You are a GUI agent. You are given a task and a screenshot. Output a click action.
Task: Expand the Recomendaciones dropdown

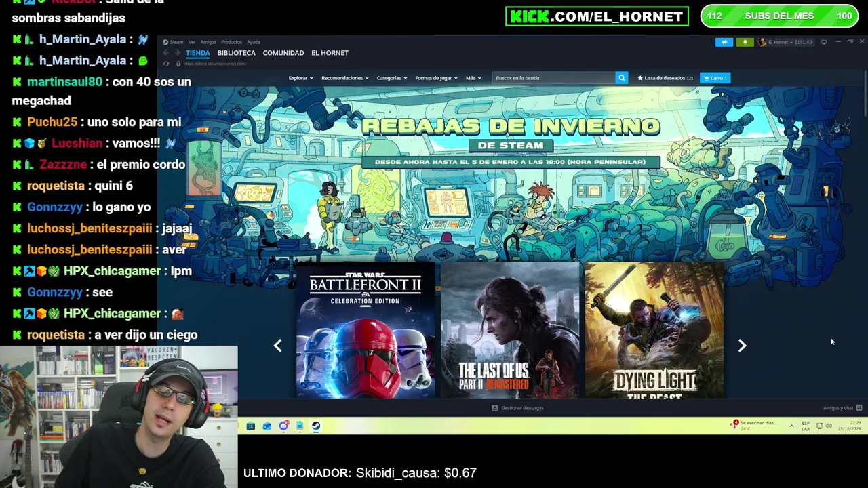point(344,78)
